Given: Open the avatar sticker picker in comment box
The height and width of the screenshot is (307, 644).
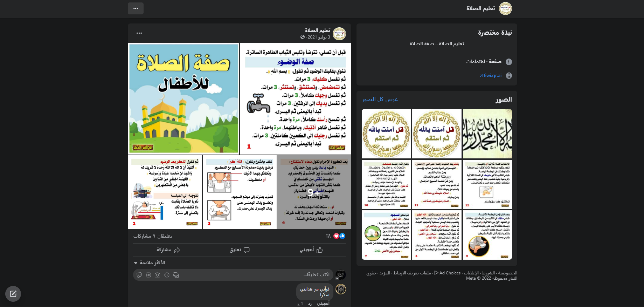Looking at the screenshot, I should coord(176,275).
